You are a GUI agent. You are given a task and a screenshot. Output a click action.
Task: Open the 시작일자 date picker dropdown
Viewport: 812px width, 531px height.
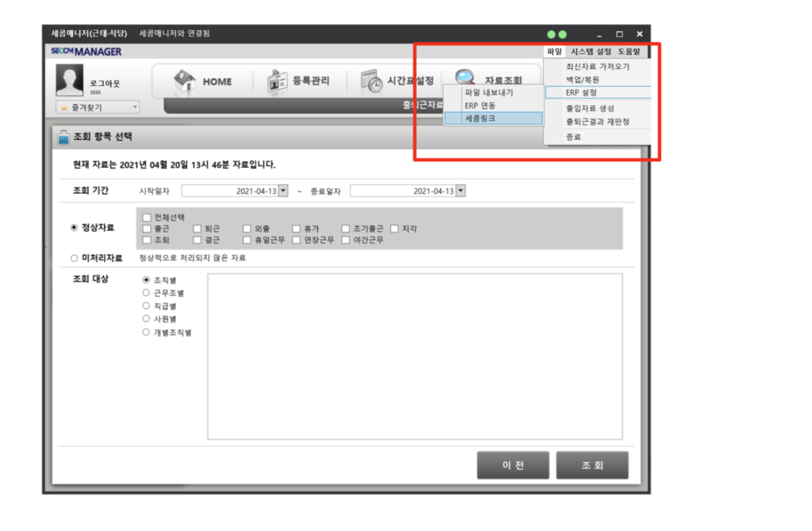coord(283,191)
